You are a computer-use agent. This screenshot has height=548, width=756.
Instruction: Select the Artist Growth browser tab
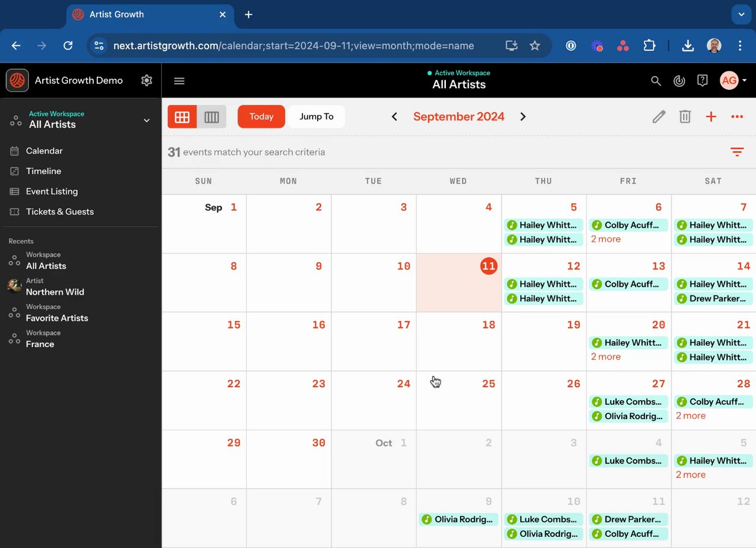point(150,15)
